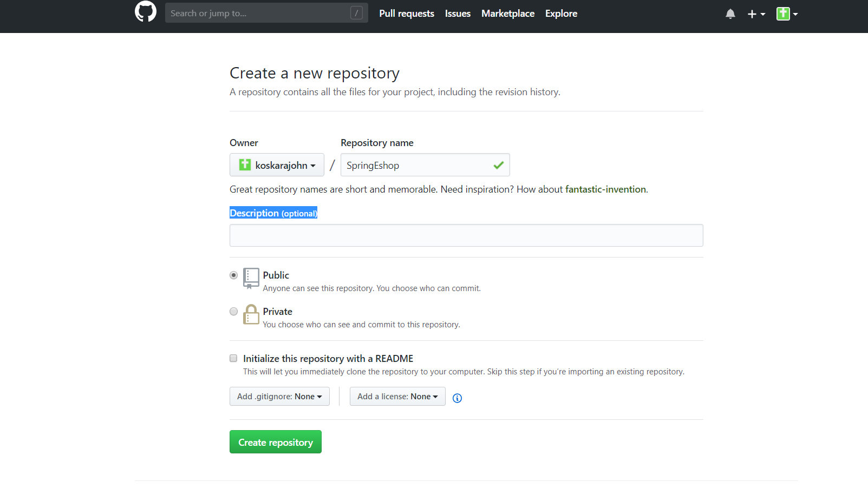Select the Public radio button
Screen dimensions: 868x488
[x=233, y=275]
